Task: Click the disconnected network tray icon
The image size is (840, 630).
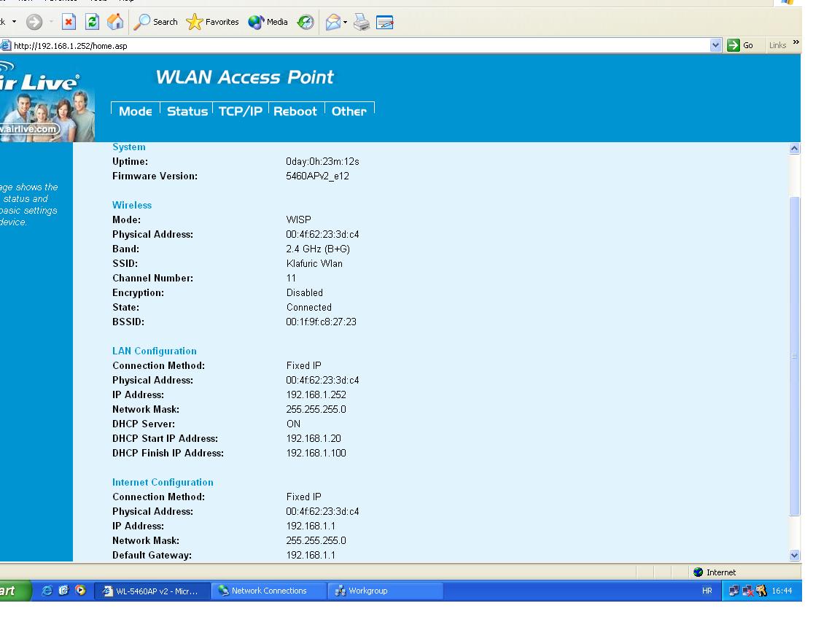Action: (x=747, y=591)
